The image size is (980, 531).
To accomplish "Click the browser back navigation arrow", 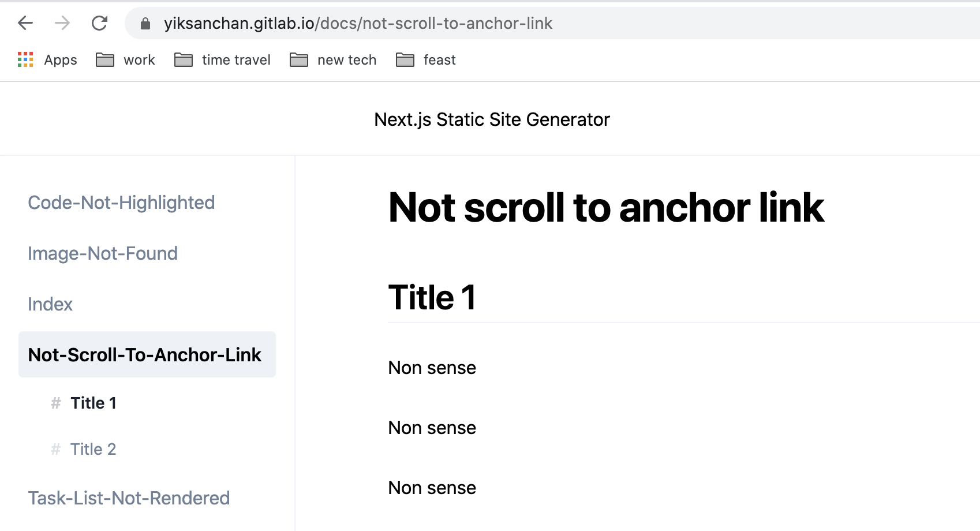I will (24, 23).
